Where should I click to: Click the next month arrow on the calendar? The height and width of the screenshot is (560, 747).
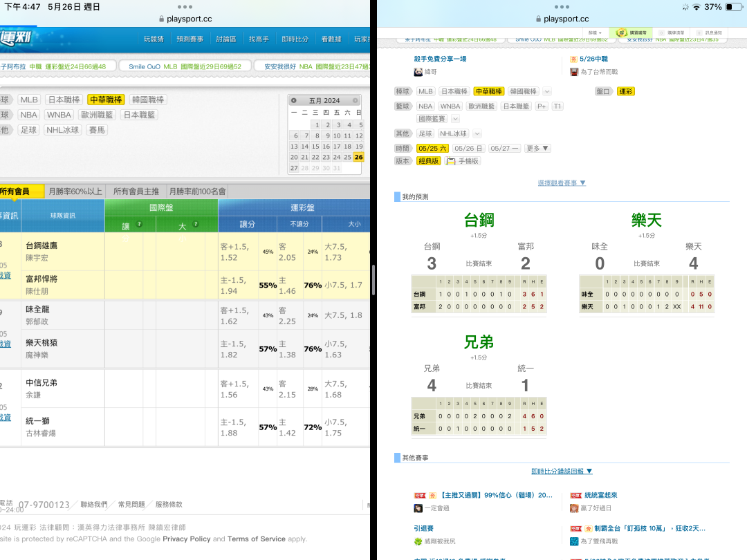[x=356, y=100]
